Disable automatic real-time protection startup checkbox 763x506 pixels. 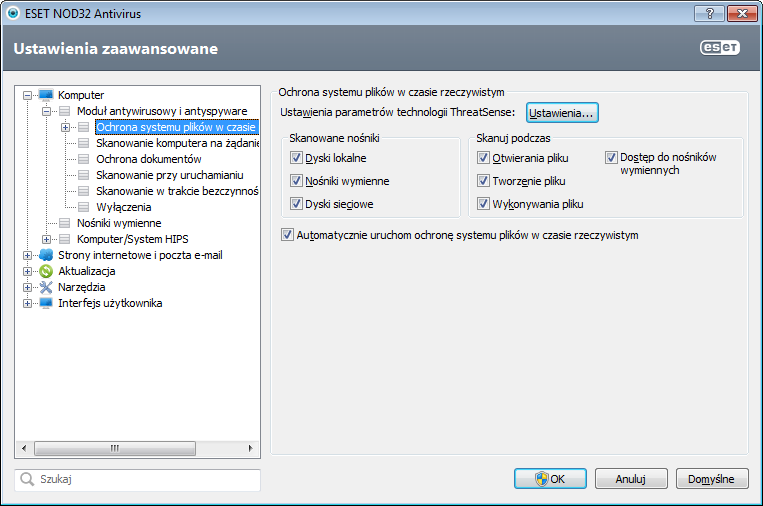pyautogui.click(x=288, y=235)
